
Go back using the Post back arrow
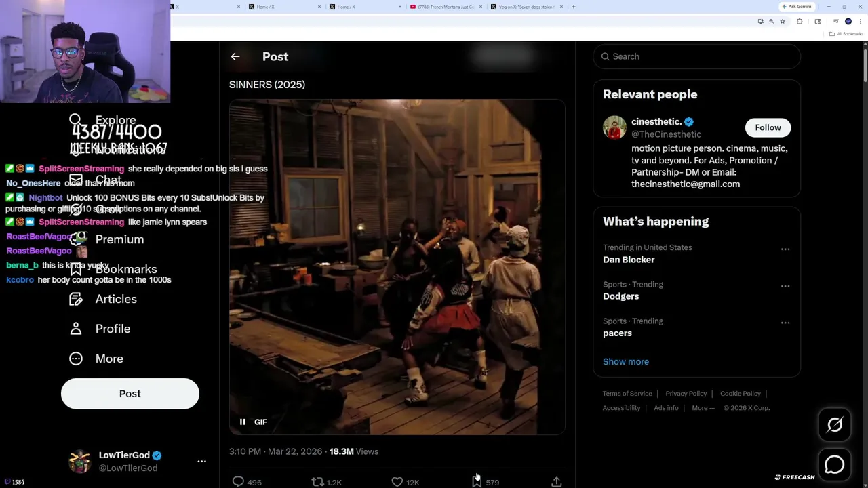pyautogui.click(x=235, y=57)
